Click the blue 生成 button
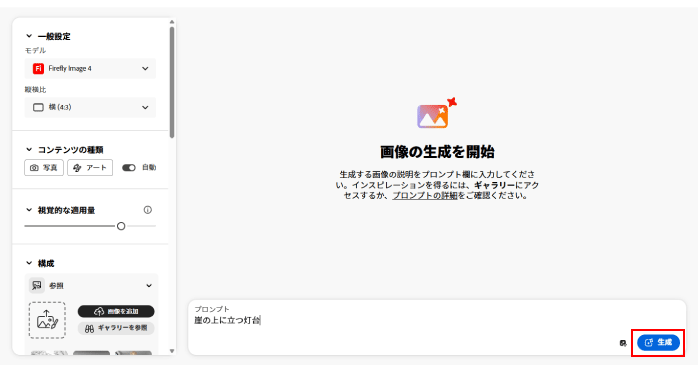Screen dimensions: 698x365 point(658,342)
